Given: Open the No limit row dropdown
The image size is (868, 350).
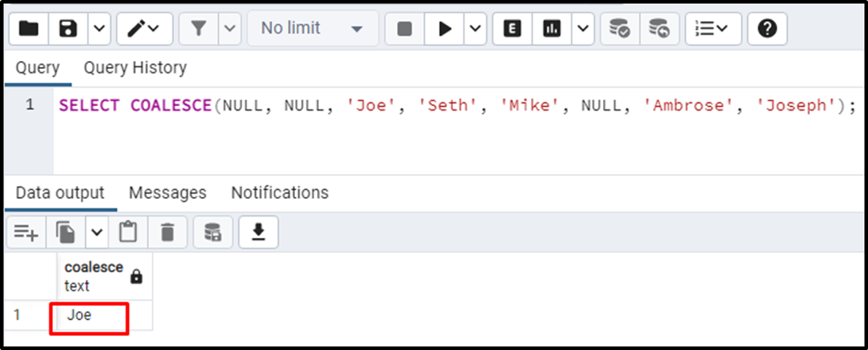Looking at the screenshot, I should tap(313, 29).
